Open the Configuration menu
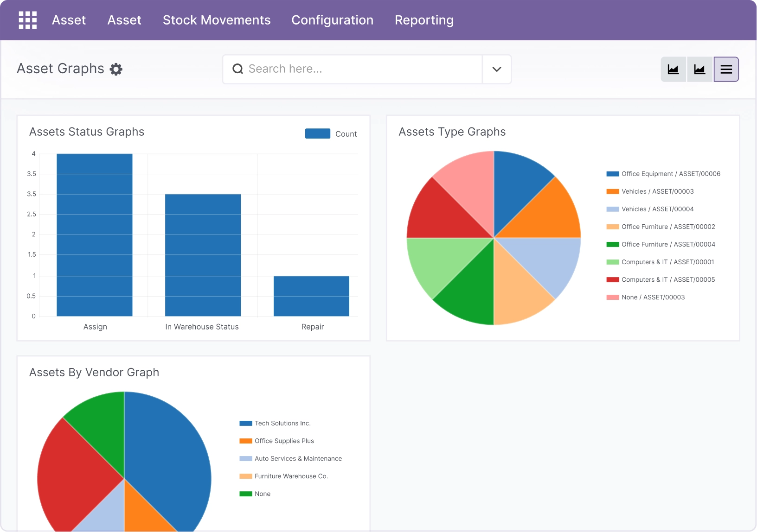757x532 pixels. (332, 20)
